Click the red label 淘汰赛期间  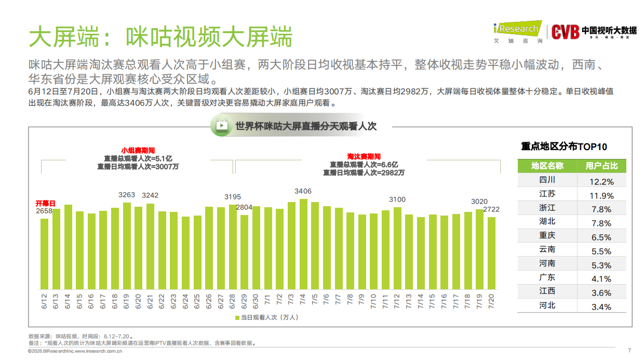pos(364,156)
